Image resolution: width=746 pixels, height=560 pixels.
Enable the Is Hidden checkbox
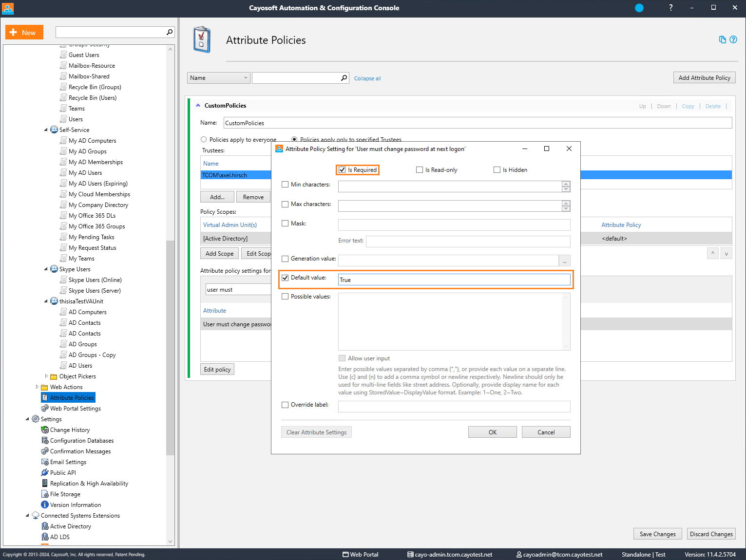coord(497,170)
